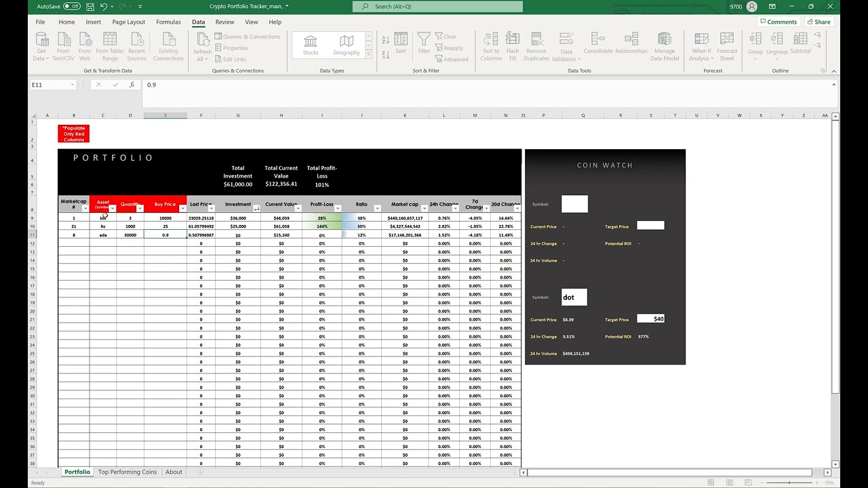Image resolution: width=868 pixels, height=488 pixels.
Task: Switch to Page Break Preview view
Action: [x=747, y=483]
